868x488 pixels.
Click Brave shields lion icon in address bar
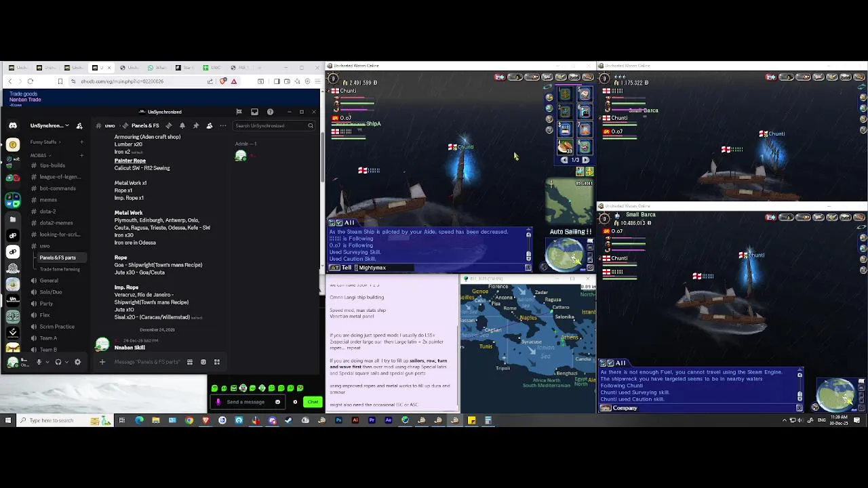point(222,81)
